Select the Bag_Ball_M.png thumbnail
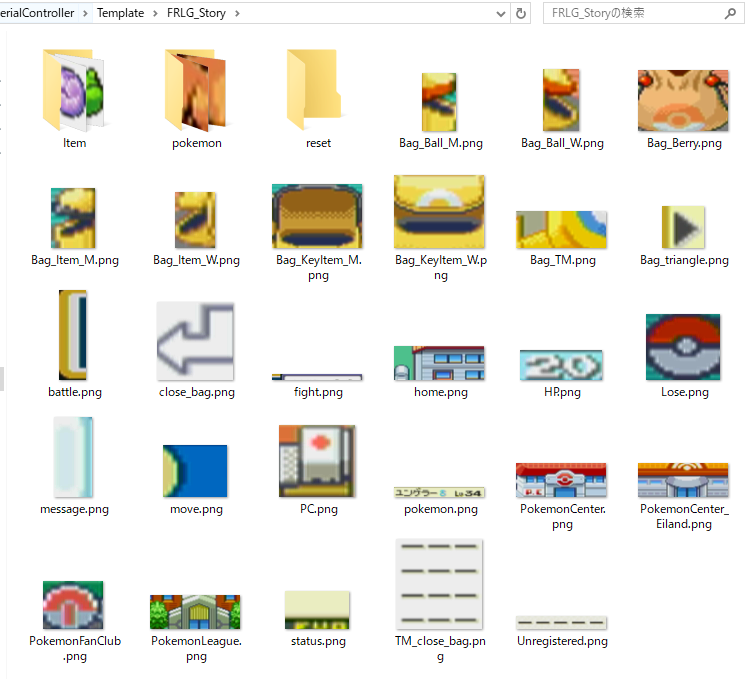This screenshot has height=679, width=752. click(x=439, y=102)
